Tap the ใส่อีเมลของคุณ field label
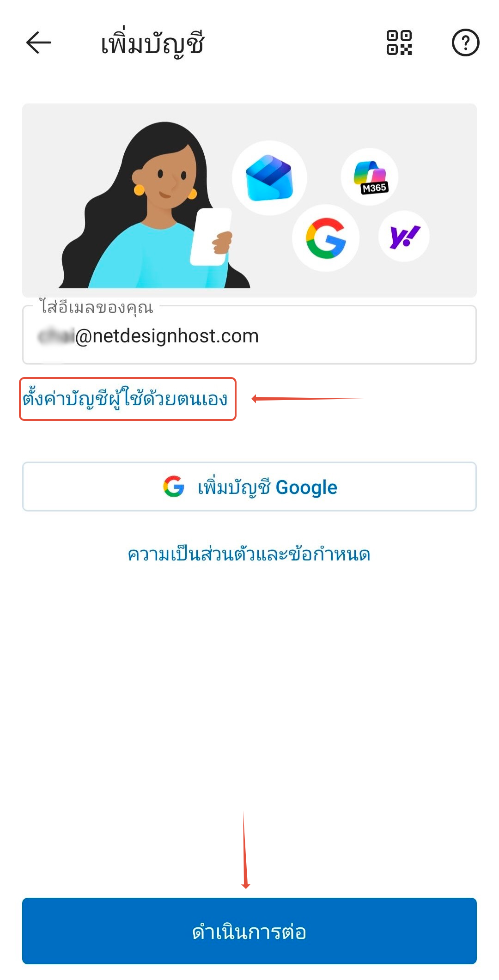499x980 pixels. [x=96, y=307]
